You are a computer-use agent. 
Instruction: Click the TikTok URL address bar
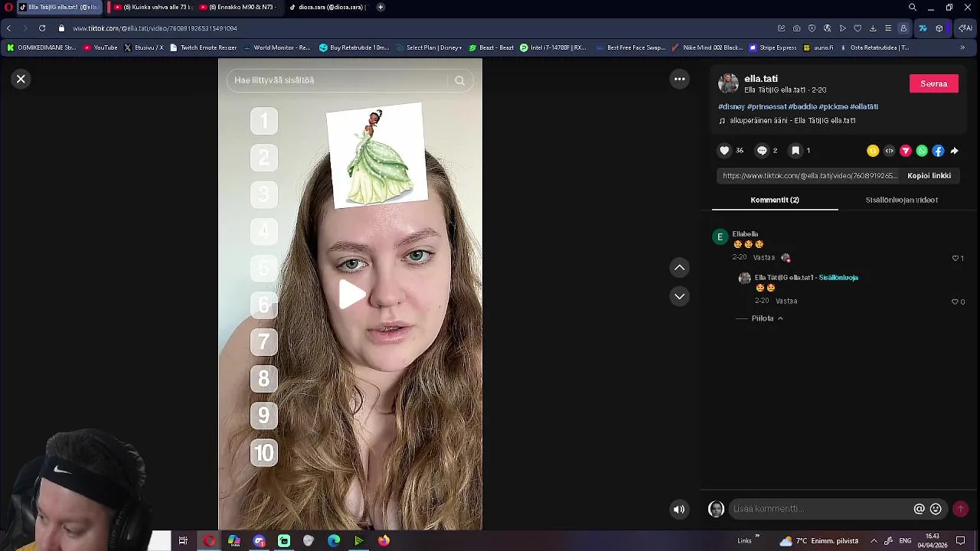(x=155, y=28)
